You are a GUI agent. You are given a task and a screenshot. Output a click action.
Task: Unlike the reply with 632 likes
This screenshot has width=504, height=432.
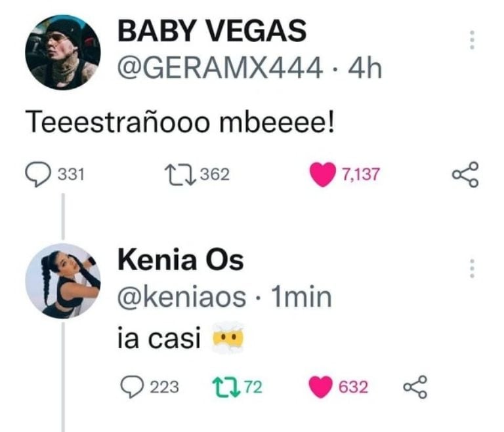click(321, 387)
